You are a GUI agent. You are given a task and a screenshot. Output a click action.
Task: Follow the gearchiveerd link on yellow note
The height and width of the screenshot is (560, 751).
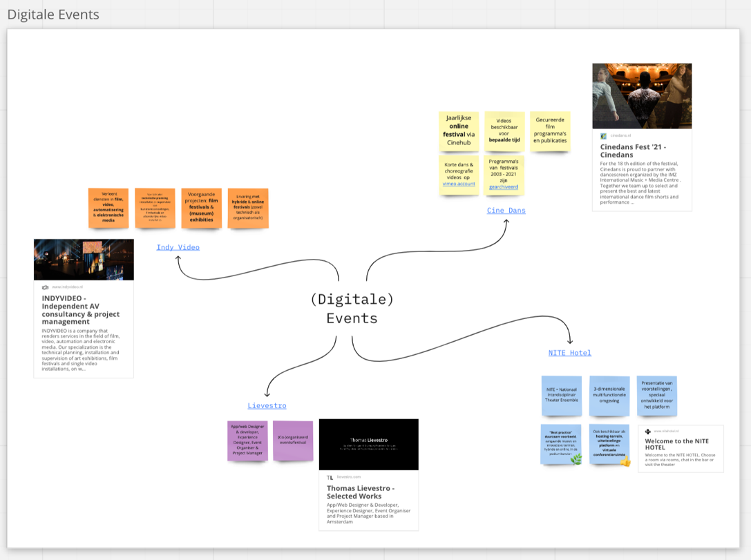coord(504,186)
